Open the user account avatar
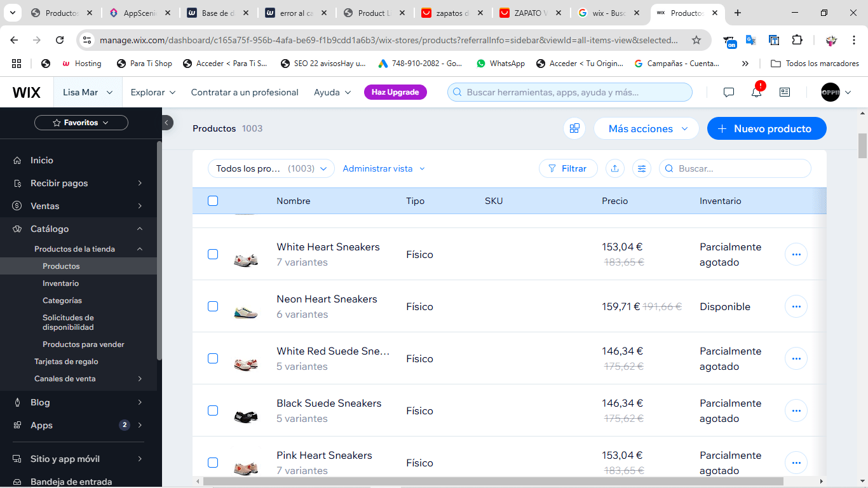The height and width of the screenshot is (488, 868). (831, 92)
